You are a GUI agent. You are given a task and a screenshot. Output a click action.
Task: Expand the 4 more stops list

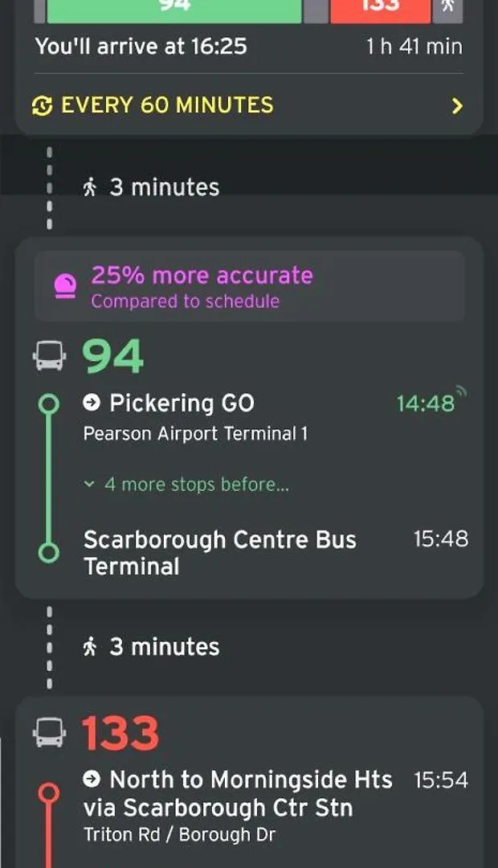[x=188, y=485]
